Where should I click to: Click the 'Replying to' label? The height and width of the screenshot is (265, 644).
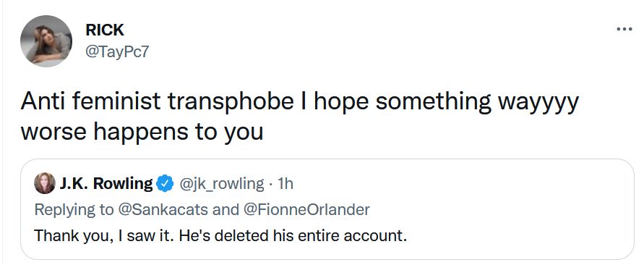[x=74, y=210]
